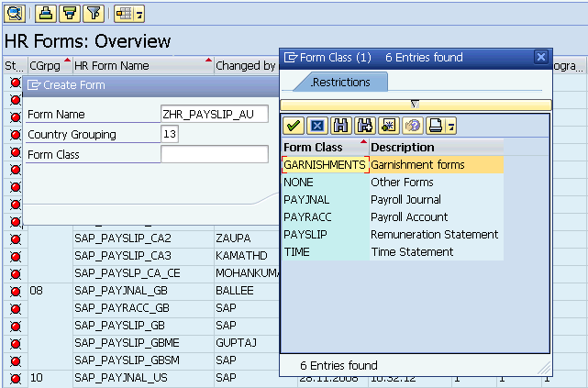Close the Form Class popup window
Screen dimensions: 588x388
[540, 57]
